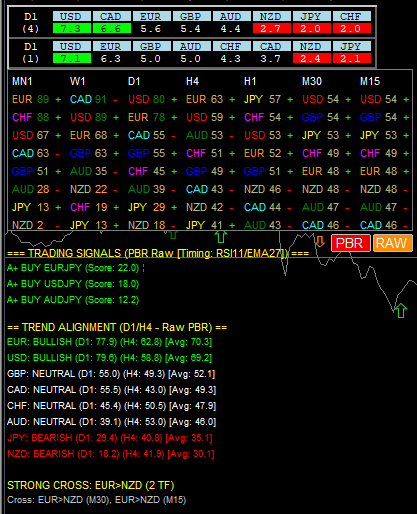417x514 pixels.
Task: Click the 6.3 EUR strength value
Action: (110, 59)
